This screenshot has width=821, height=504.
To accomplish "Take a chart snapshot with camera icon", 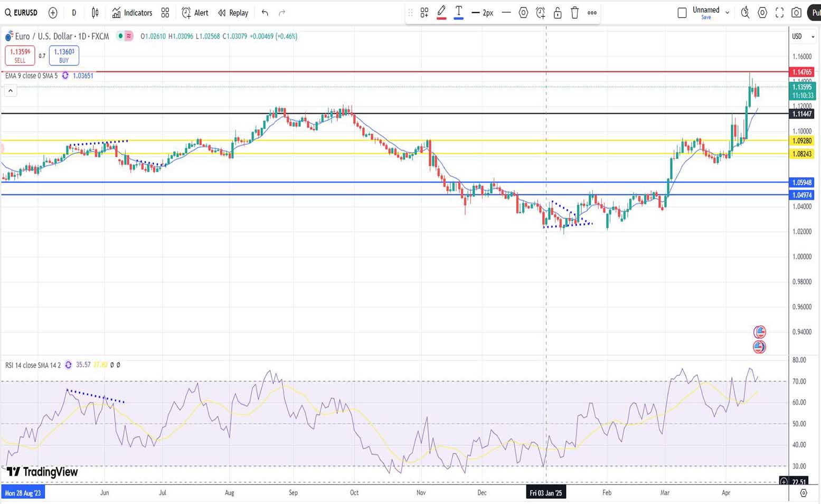I will (797, 13).
